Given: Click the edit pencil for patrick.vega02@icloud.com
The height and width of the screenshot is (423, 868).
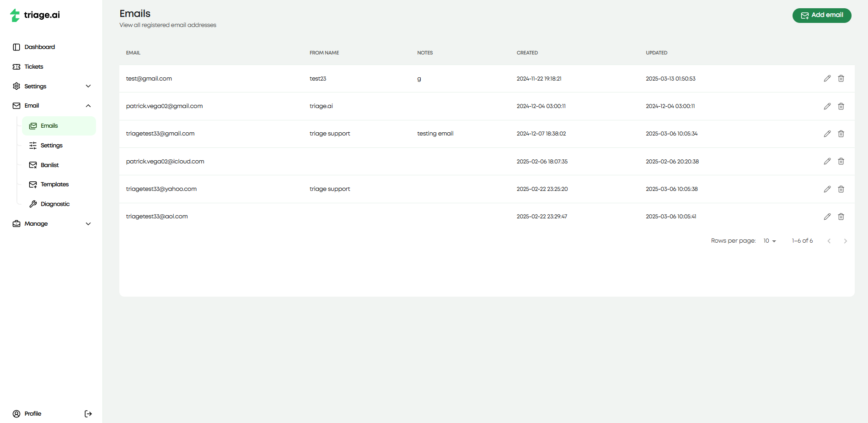Looking at the screenshot, I should point(827,161).
